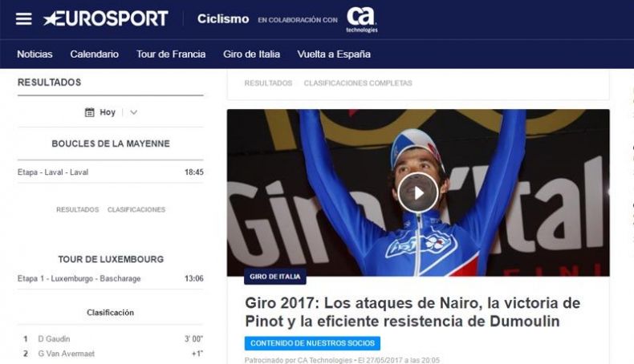Click the calendar icon beside Hoy
This screenshot has width=634, height=364.
tap(89, 112)
